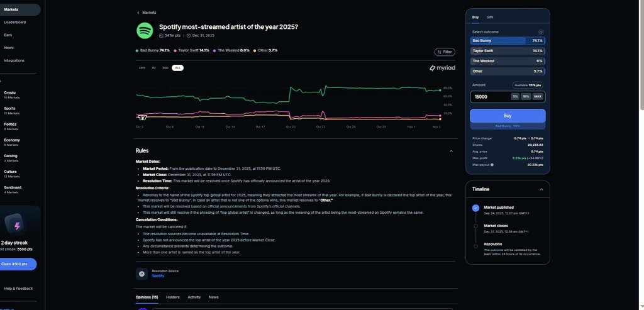Open the Culture market category
644x310 pixels.
pos(11,174)
